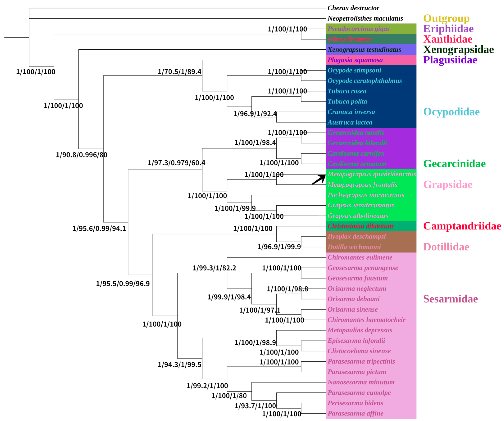Select the Cherax destructor species label
504x421 pixels.
(353, 8)
